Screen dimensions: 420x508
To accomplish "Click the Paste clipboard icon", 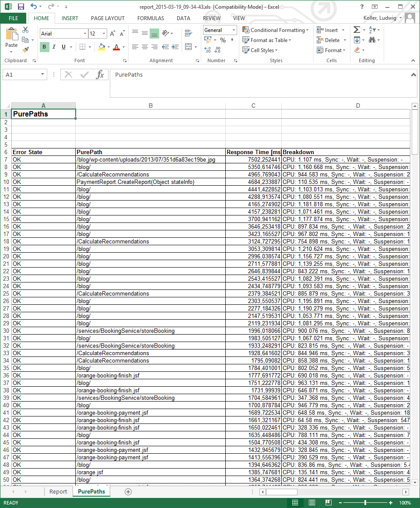I will (12, 34).
